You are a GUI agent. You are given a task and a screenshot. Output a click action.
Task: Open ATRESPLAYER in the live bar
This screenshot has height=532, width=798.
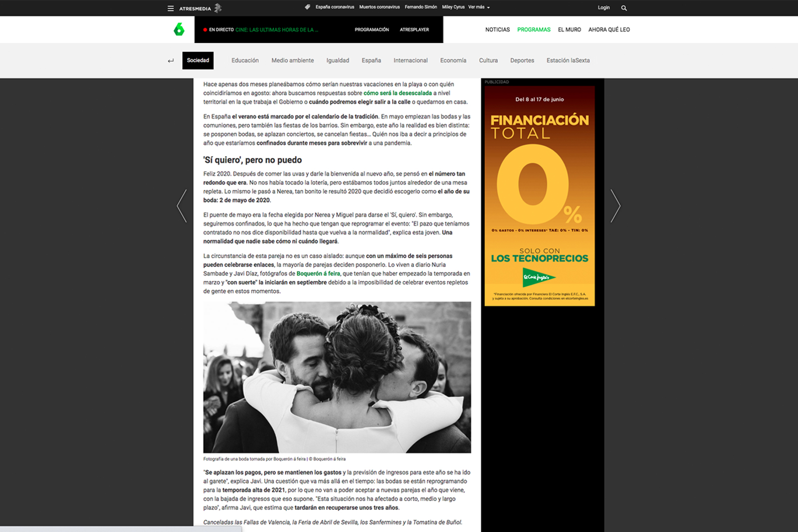tap(414, 30)
